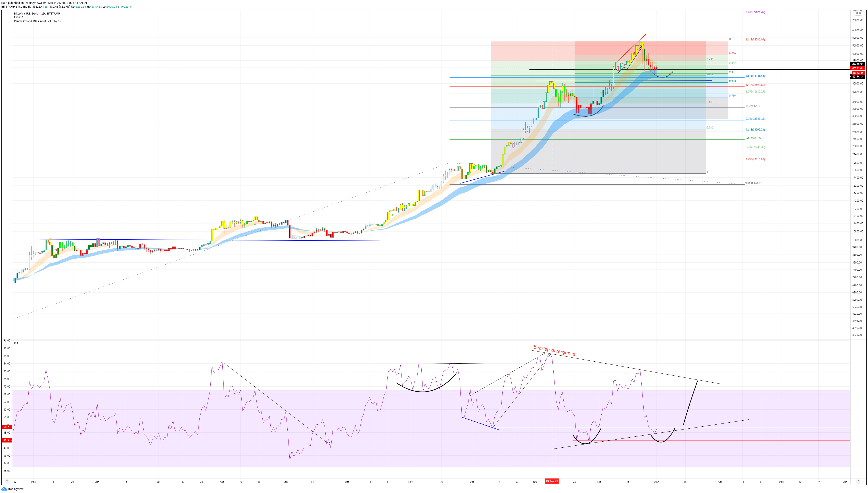Click the Apr label on time axis
The image size is (868, 493).
coord(720,481)
